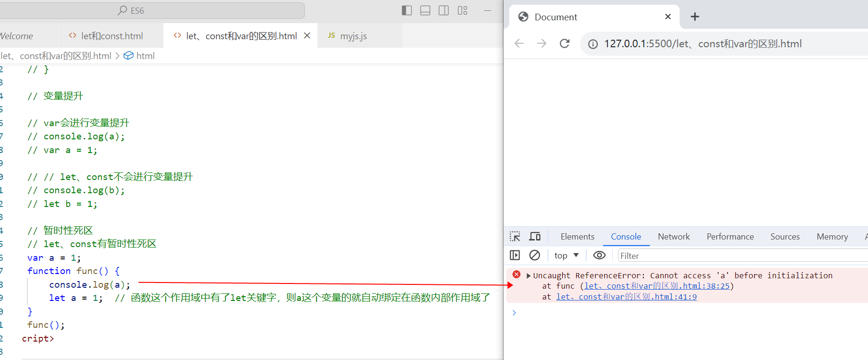Open the Console DevTools panel
This screenshot has width=868, height=360.
(626, 237)
